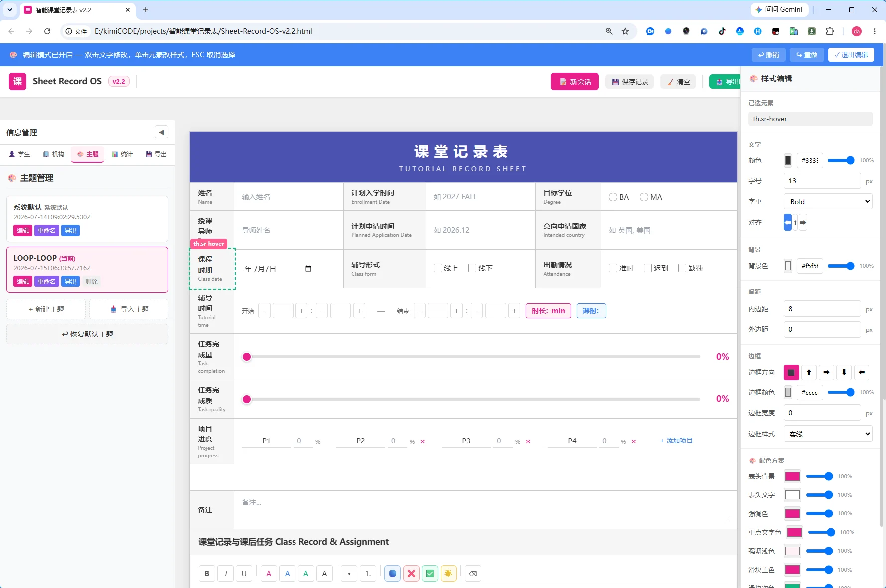Select the MA degree radio button
The image size is (886, 588).
644,197
